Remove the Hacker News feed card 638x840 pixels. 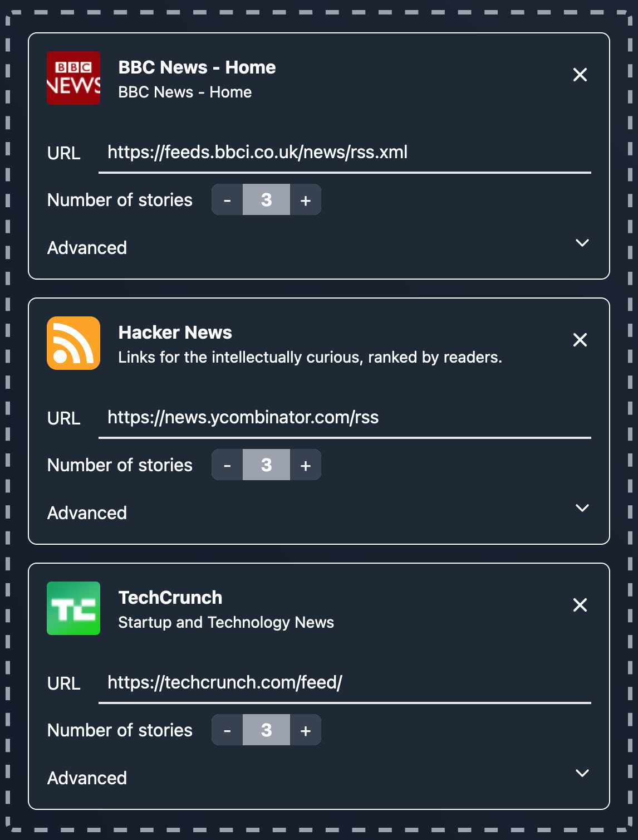pyautogui.click(x=580, y=340)
